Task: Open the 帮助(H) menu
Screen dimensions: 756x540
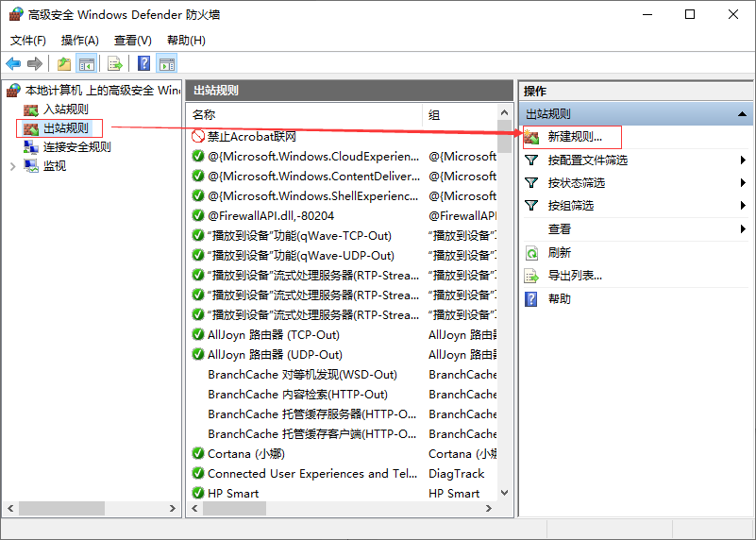Action: [186, 40]
